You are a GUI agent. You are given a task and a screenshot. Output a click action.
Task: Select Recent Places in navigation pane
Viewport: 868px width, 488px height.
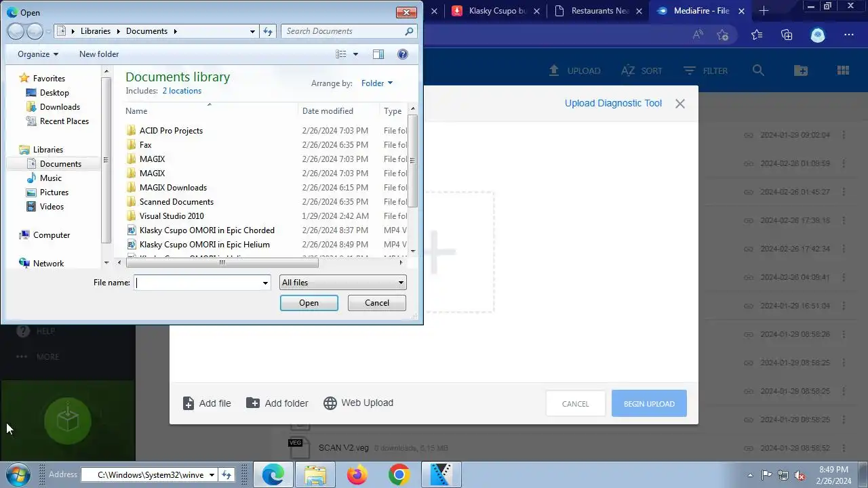tap(64, 121)
